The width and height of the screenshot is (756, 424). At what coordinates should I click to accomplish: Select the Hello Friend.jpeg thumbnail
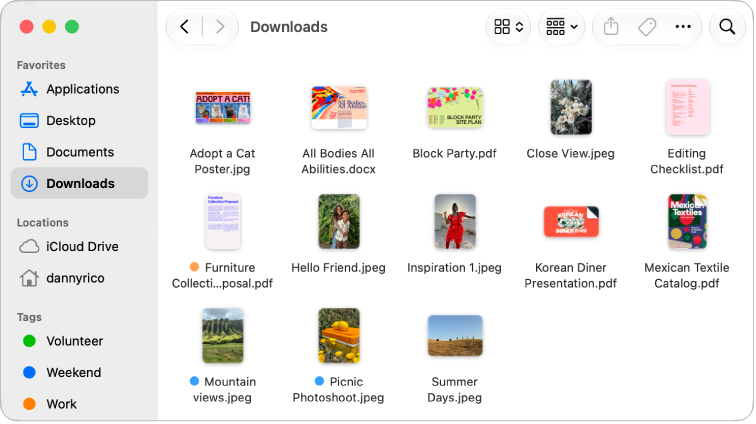click(339, 221)
